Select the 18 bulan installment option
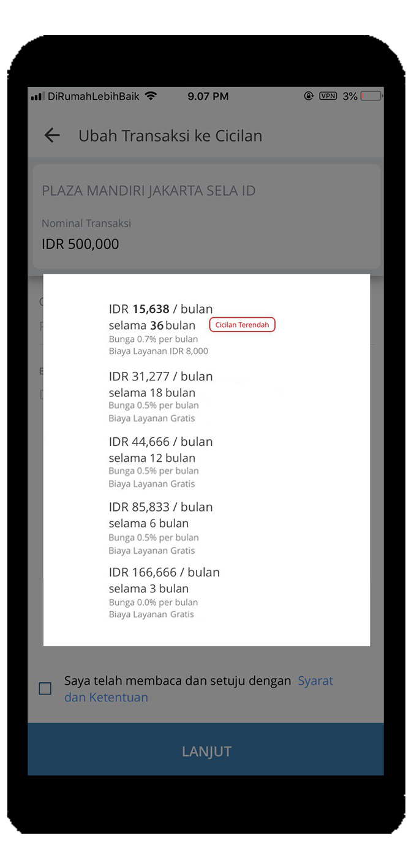414x868 pixels. click(160, 396)
